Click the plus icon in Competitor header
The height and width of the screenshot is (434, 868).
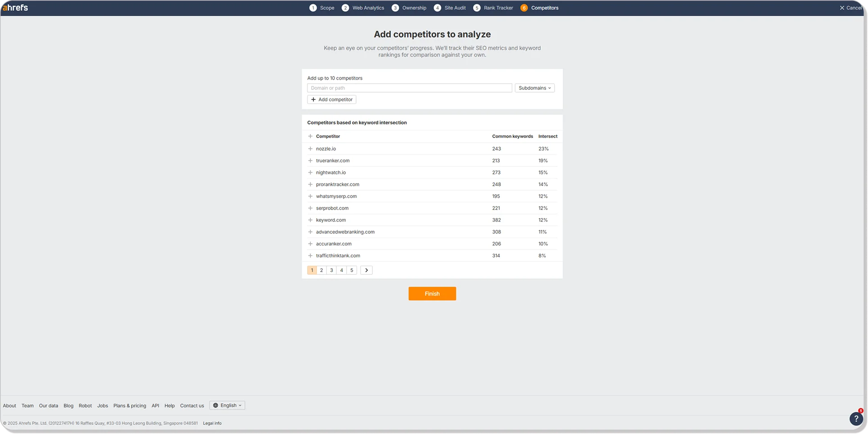coord(310,136)
